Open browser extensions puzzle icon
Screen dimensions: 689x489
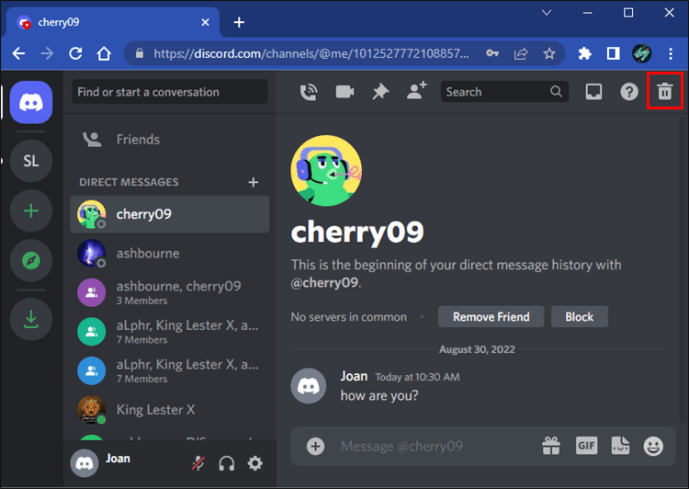pyautogui.click(x=584, y=54)
